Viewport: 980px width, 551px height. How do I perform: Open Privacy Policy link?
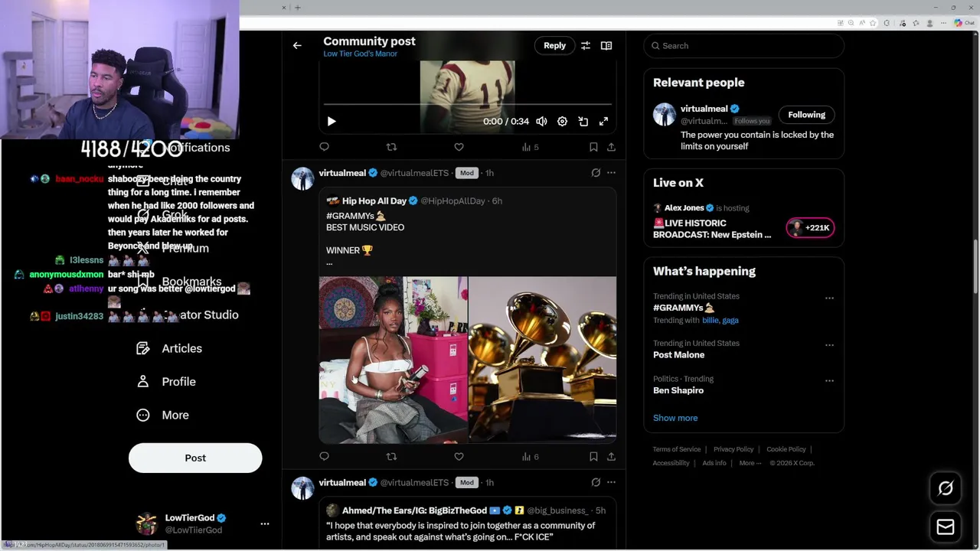tap(733, 449)
